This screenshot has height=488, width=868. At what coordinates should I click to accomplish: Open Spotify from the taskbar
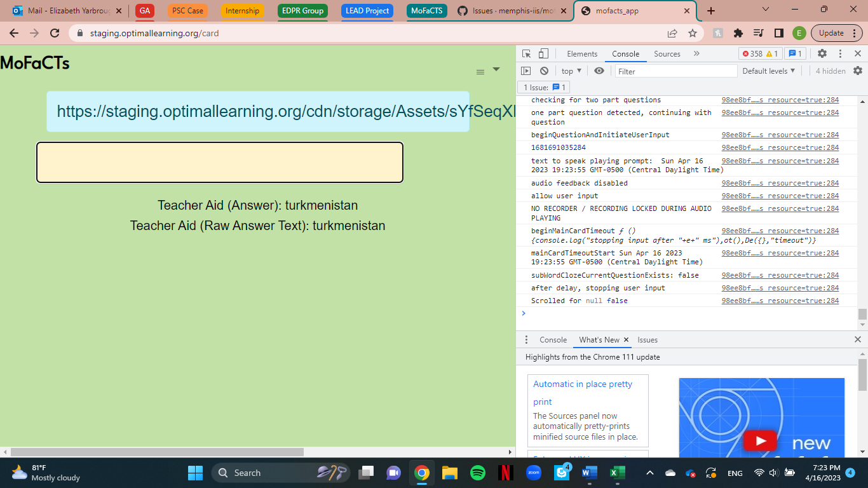478,473
